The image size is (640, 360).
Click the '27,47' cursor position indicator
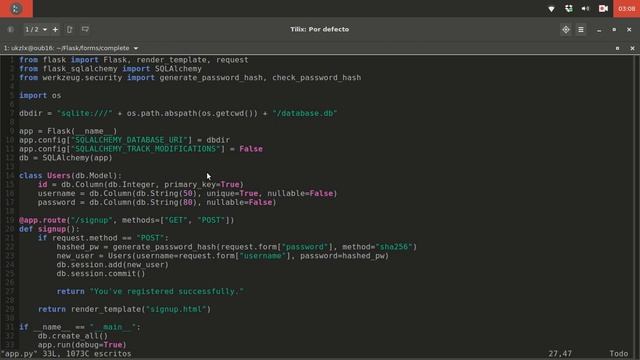pyautogui.click(x=560, y=354)
